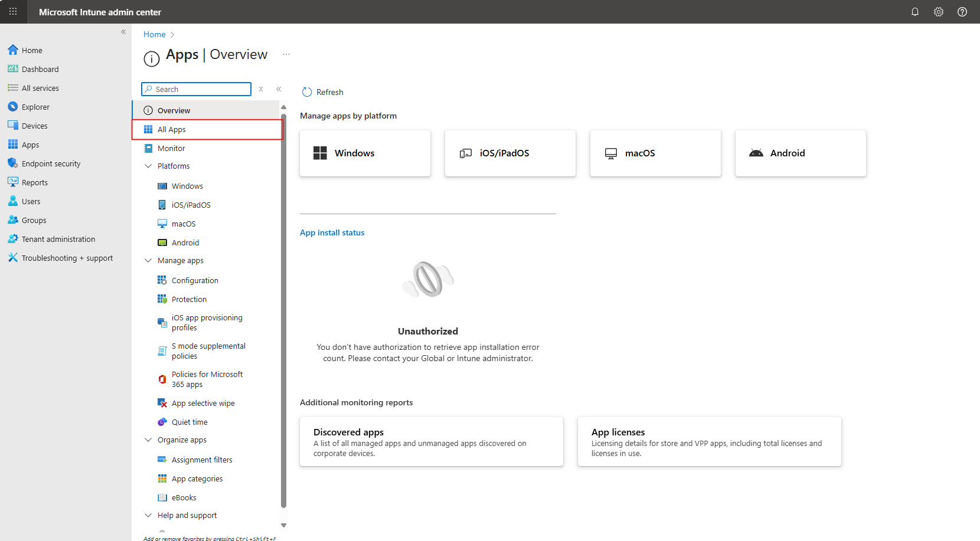980x541 pixels.
Task: Collapse the Help and support section
Action: pyautogui.click(x=148, y=516)
